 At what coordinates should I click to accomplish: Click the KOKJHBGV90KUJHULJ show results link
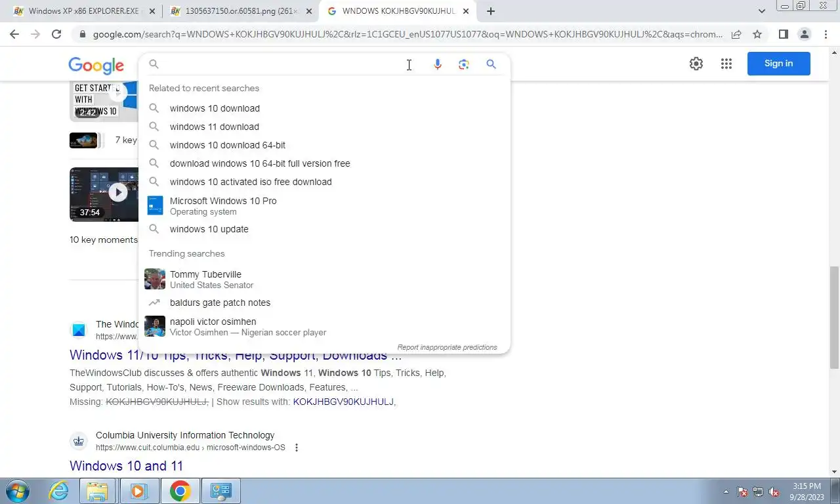(x=343, y=402)
